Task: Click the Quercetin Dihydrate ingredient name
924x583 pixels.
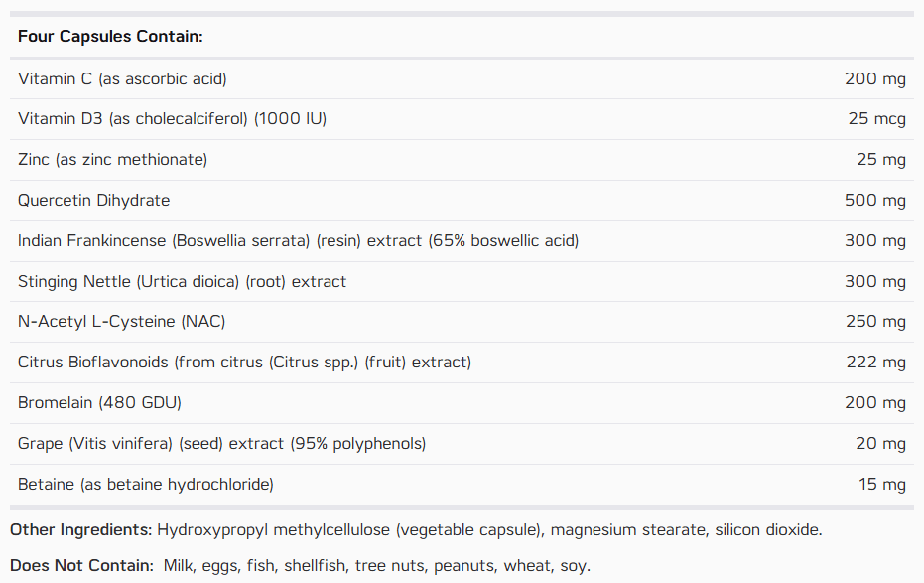Action: [93, 201]
